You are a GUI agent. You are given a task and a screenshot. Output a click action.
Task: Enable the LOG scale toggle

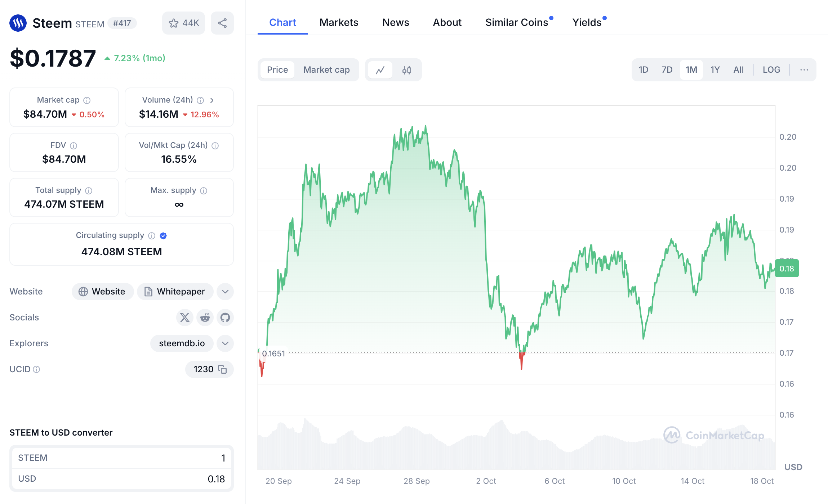[771, 70]
